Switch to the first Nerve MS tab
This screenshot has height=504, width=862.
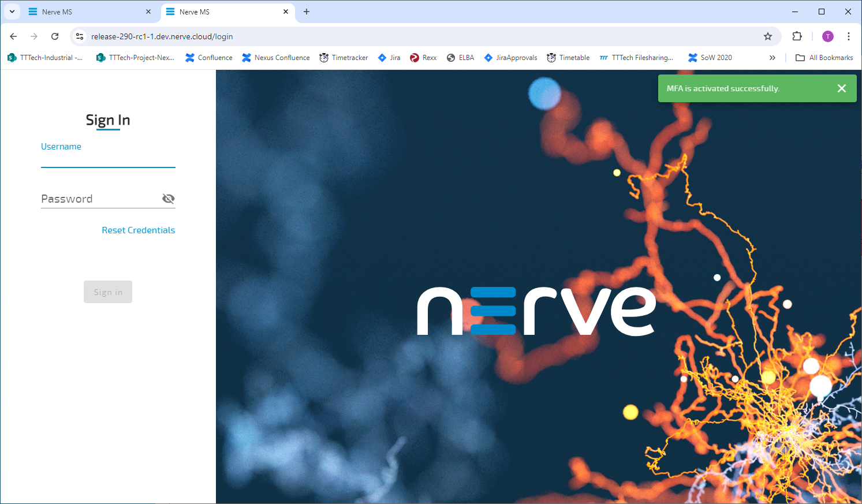87,12
